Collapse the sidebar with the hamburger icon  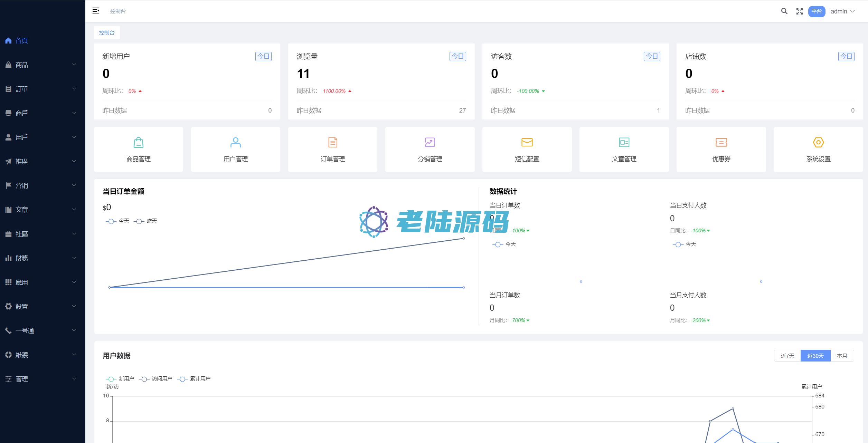tap(96, 11)
